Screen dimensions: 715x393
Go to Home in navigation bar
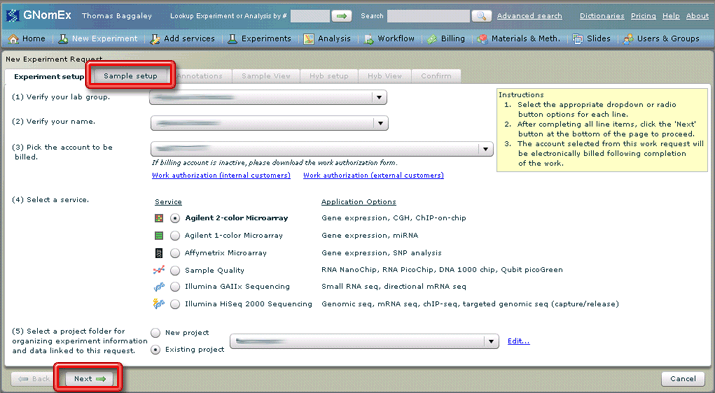coord(27,39)
